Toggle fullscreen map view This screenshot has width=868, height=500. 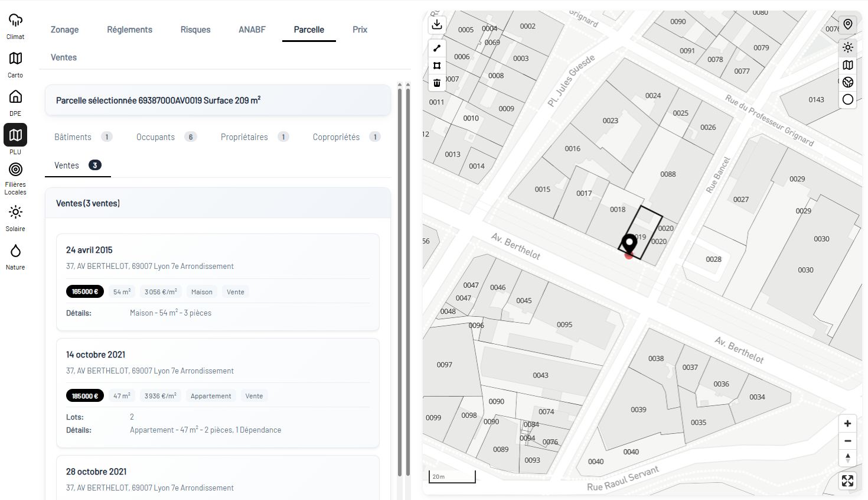[847, 481]
